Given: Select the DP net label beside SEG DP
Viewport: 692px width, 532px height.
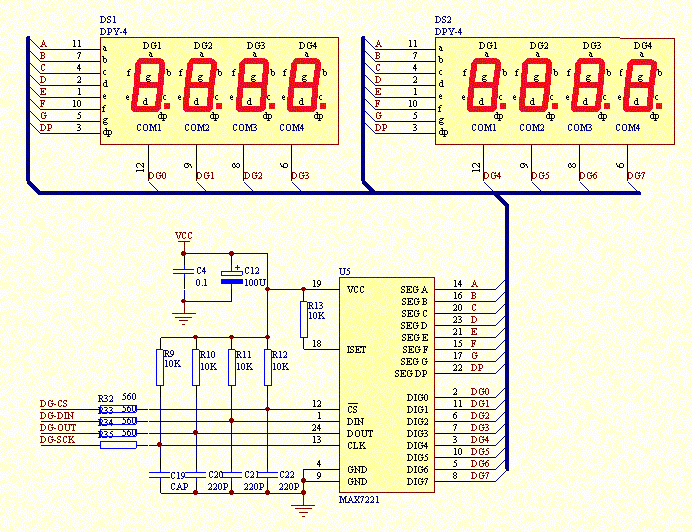Looking at the screenshot, I should pyautogui.click(x=477, y=367).
